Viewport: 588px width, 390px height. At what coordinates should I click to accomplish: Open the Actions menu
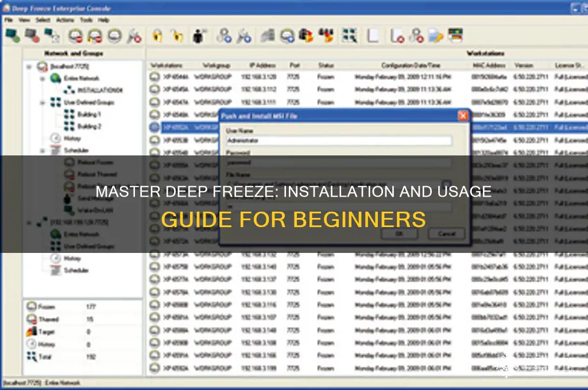click(x=64, y=20)
